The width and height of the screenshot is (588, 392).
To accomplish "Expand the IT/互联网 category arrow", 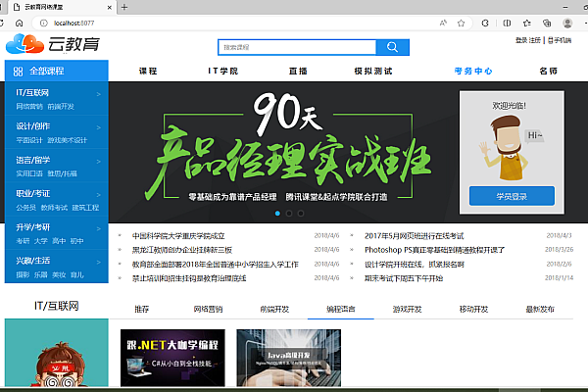I will pos(99,94).
